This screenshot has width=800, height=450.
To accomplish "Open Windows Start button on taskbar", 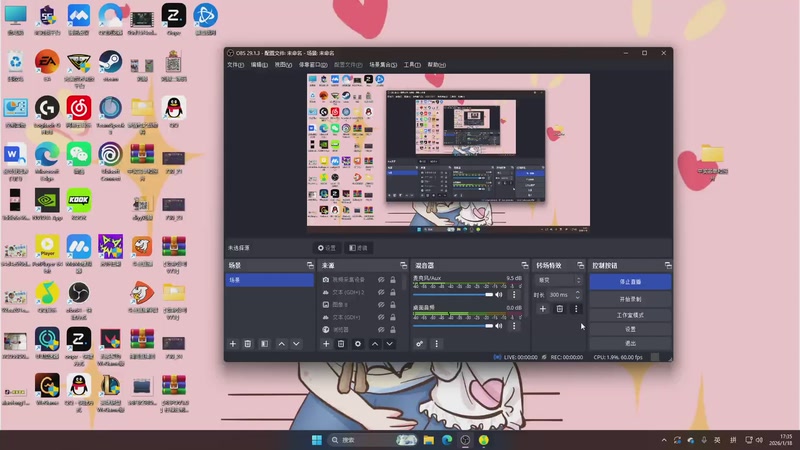I will [316, 440].
